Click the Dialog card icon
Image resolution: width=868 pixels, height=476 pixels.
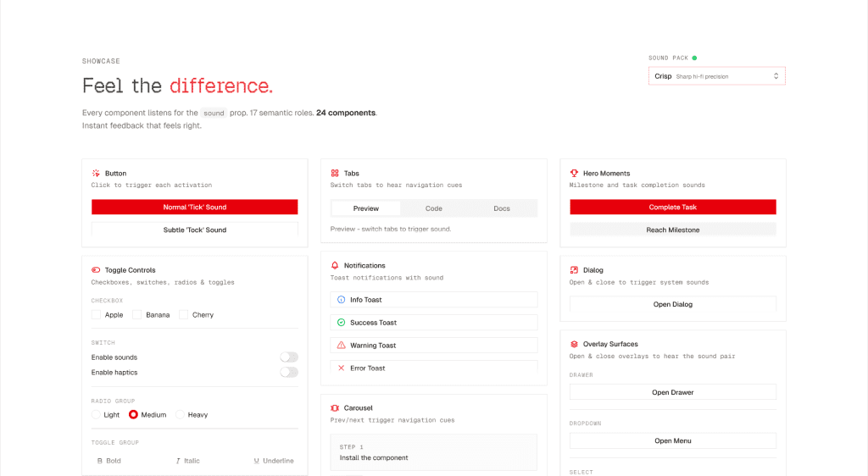point(574,270)
